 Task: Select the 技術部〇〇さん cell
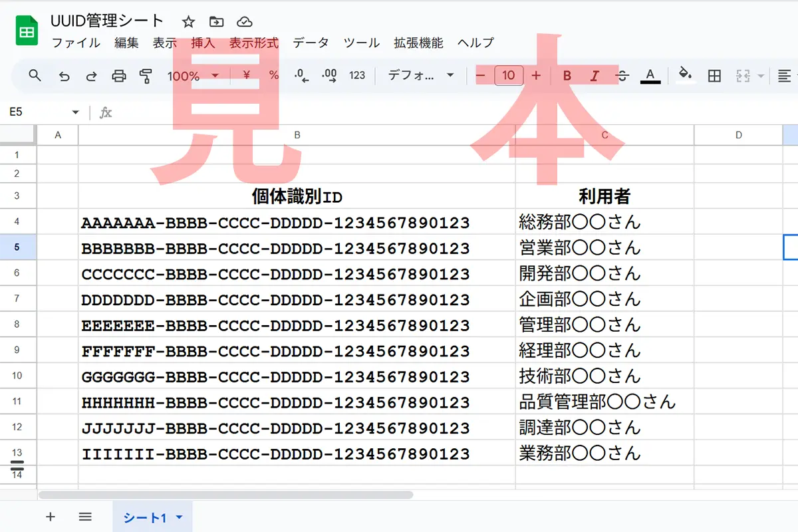pyautogui.click(x=604, y=376)
